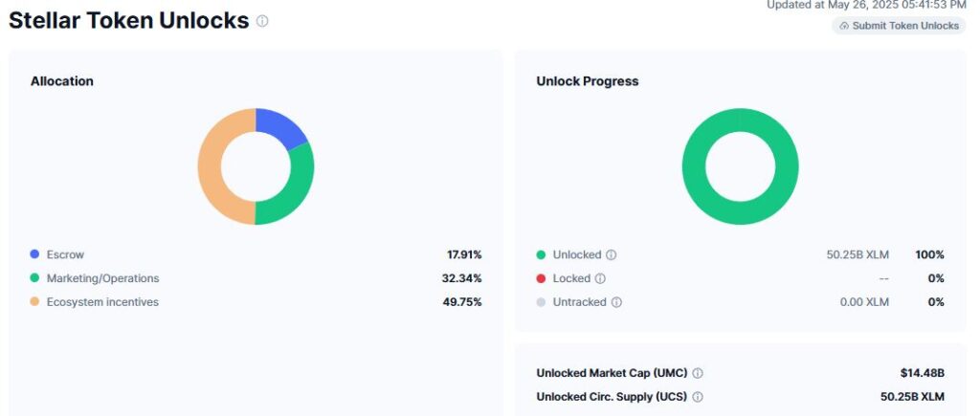The height and width of the screenshot is (416, 980).
Task: Click info icon next to Untracked label
Action: 616,302
